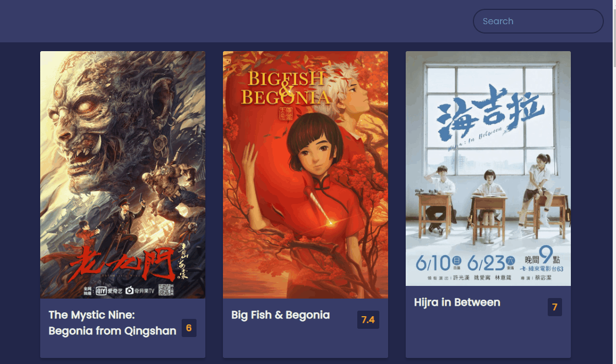Open the Big Fish & Begonia poster
This screenshot has width=616, height=364.
pos(306,174)
